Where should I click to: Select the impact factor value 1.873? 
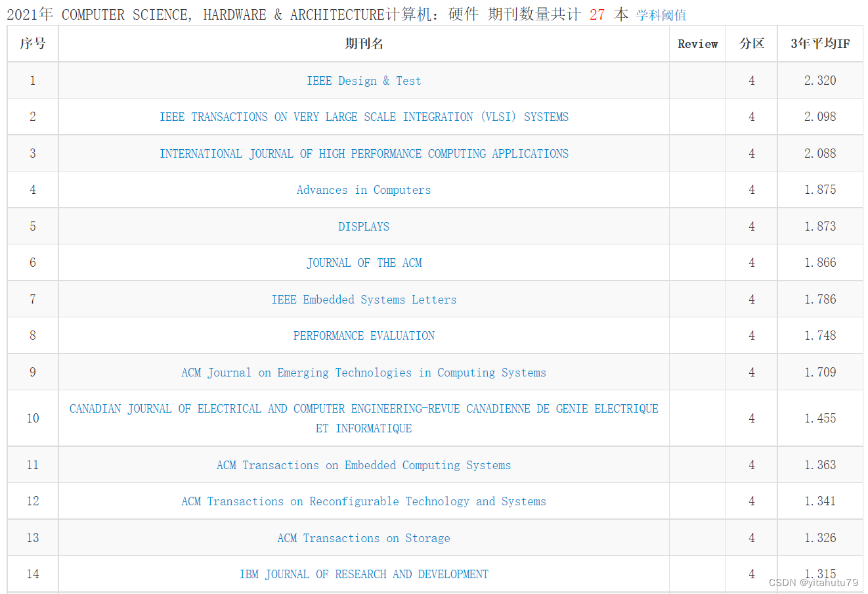click(820, 227)
